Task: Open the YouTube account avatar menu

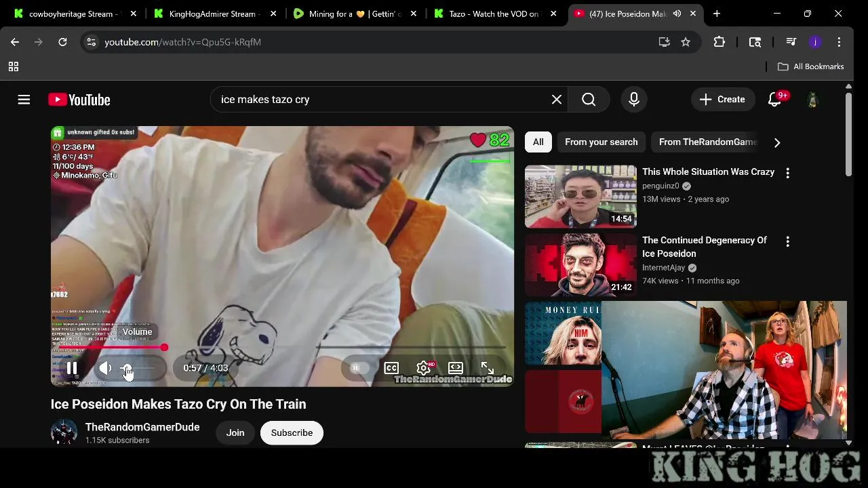Action: [x=812, y=100]
